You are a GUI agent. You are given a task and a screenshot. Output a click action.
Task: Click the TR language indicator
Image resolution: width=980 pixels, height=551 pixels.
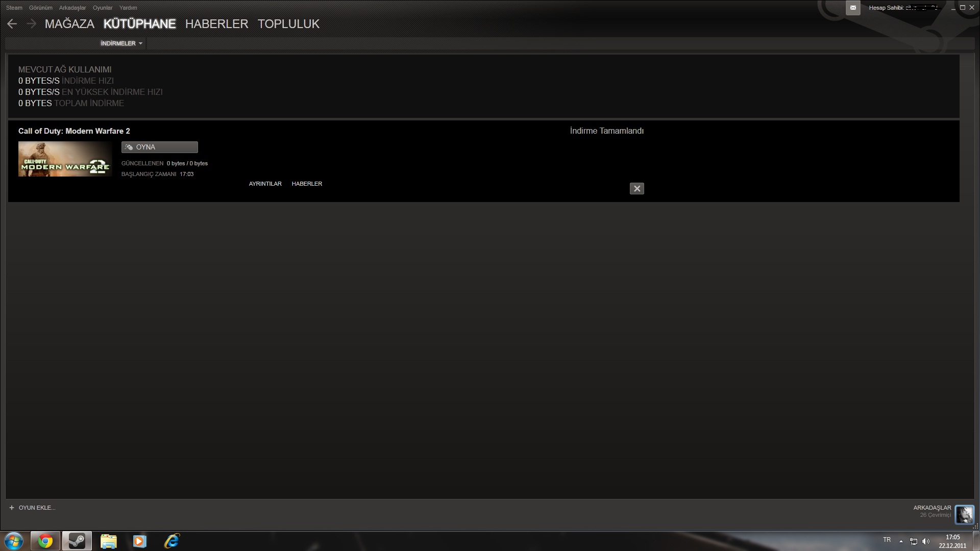pos(887,540)
